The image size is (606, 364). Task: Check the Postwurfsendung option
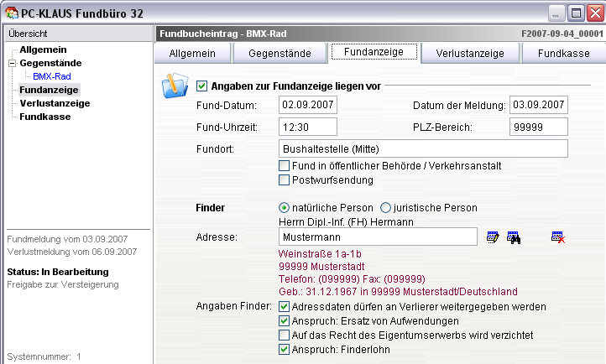[x=285, y=179]
